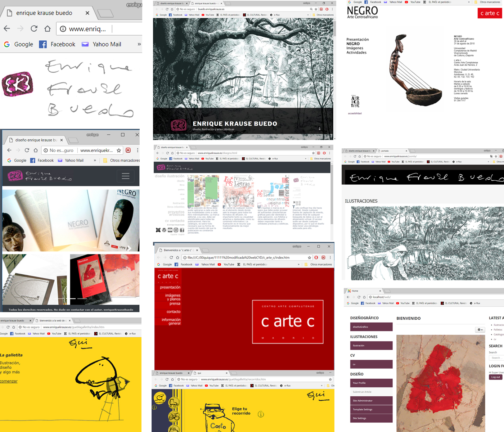Screen dimensions: 504x432
Task: Click pink logo beside ENRIQUE KRAUSE BUEDO heading
Action: click(179, 125)
